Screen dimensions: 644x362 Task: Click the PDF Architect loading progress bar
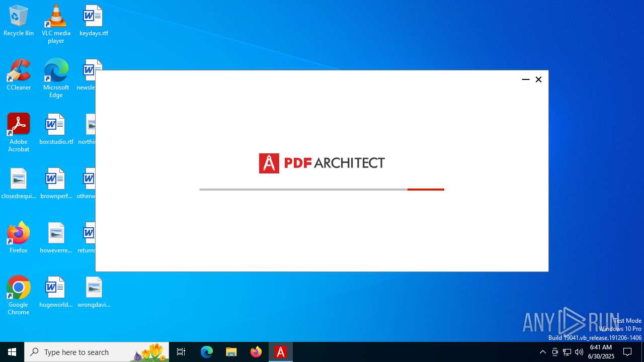[321, 190]
